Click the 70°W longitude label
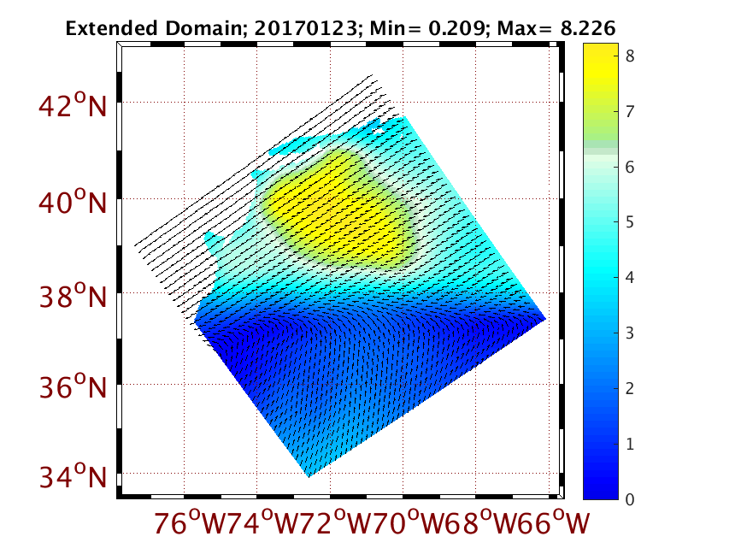747x560 pixels. tap(409, 523)
